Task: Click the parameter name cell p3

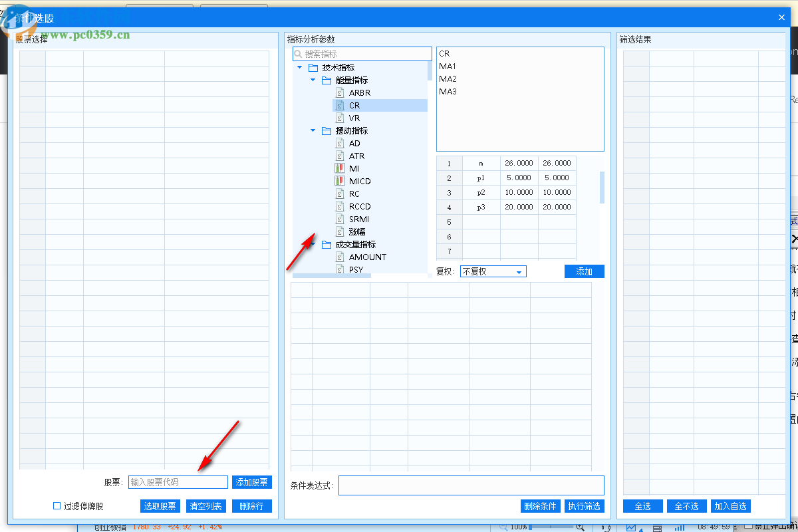Action: coord(481,207)
